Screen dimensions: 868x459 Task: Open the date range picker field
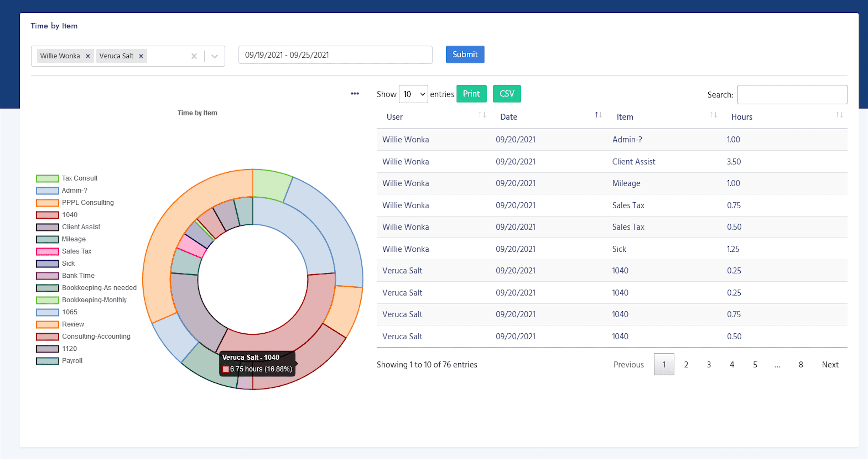pos(335,55)
